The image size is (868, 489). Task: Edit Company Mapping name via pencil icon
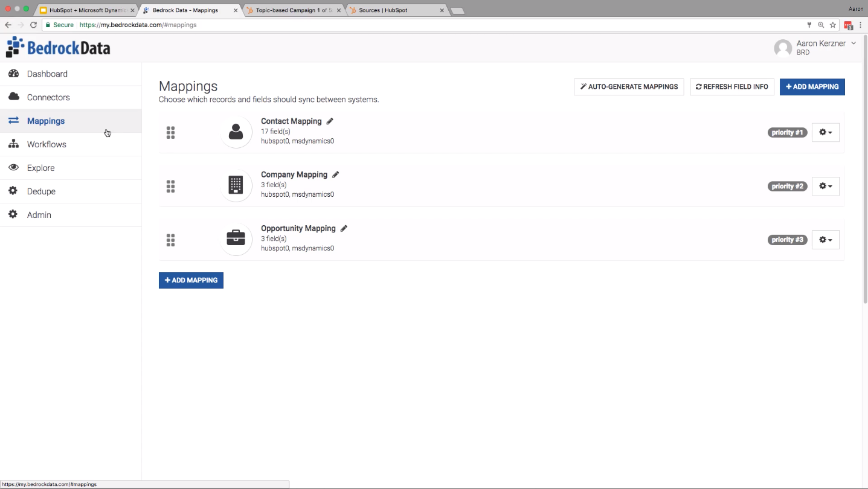pyautogui.click(x=336, y=174)
